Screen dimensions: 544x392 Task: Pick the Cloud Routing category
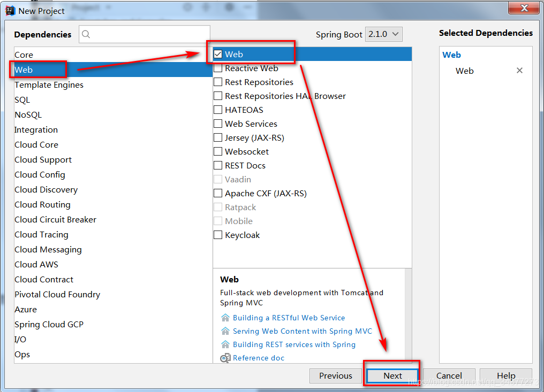point(113,204)
